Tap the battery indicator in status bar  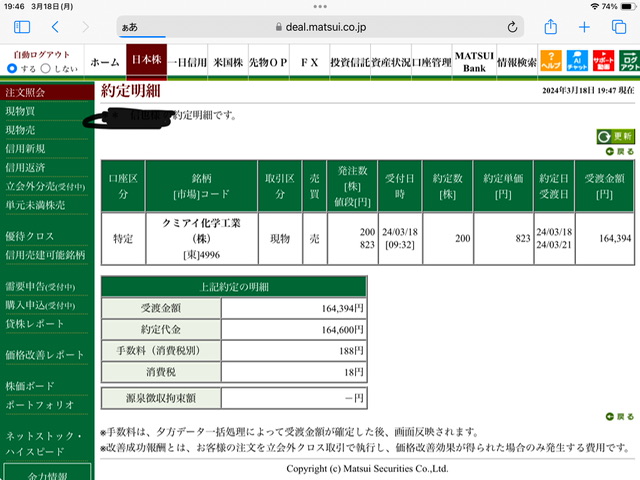click(x=628, y=7)
